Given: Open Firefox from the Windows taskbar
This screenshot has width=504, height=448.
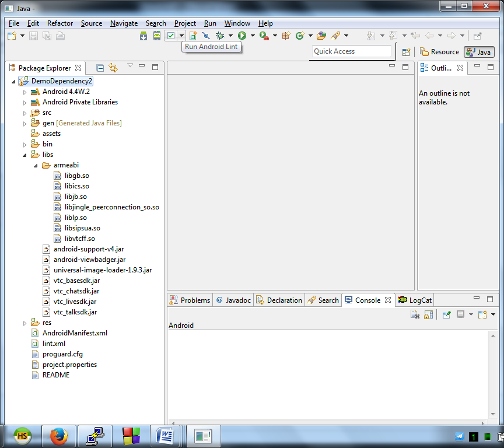Looking at the screenshot, I should 58,436.
